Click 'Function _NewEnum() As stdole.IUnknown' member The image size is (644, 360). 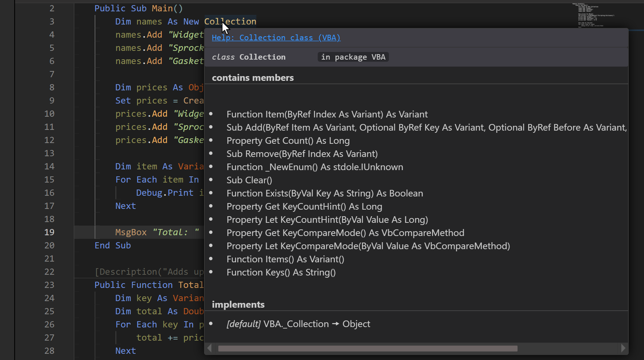pyautogui.click(x=315, y=167)
